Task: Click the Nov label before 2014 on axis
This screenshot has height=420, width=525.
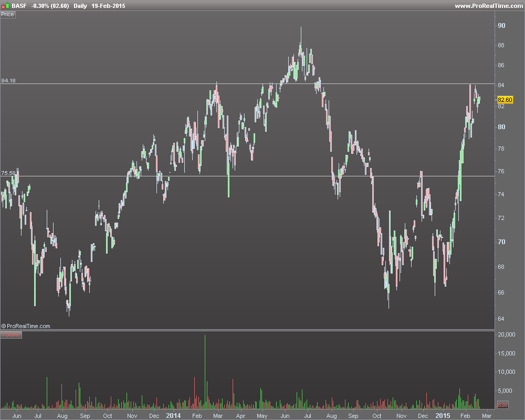Action: click(132, 416)
